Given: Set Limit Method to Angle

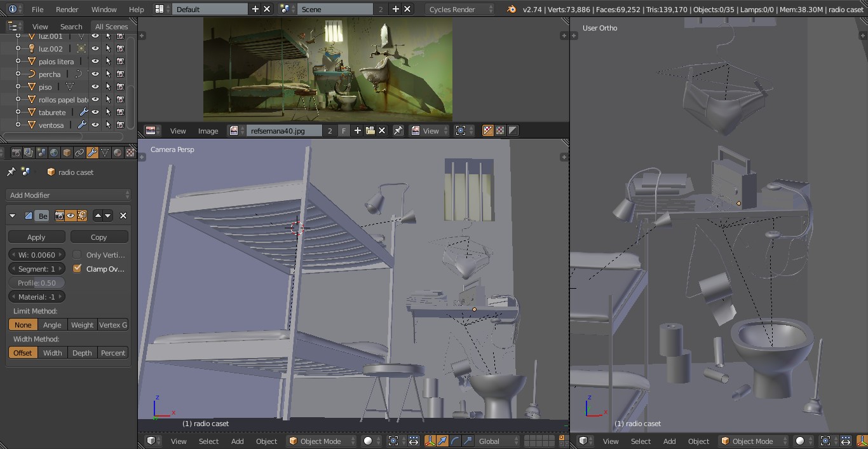Looking at the screenshot, I should coord(52,324).
